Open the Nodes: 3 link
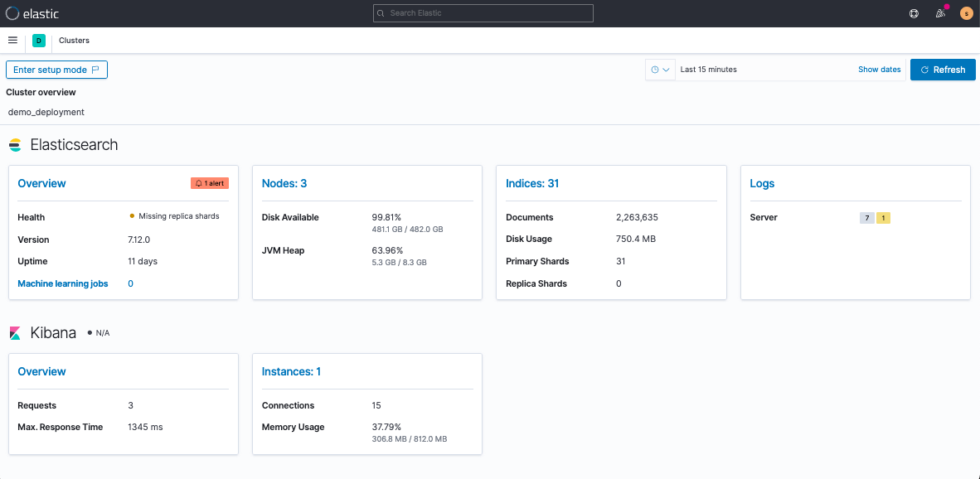This screenshot has width=980, height=479. [x=284, y=184]
